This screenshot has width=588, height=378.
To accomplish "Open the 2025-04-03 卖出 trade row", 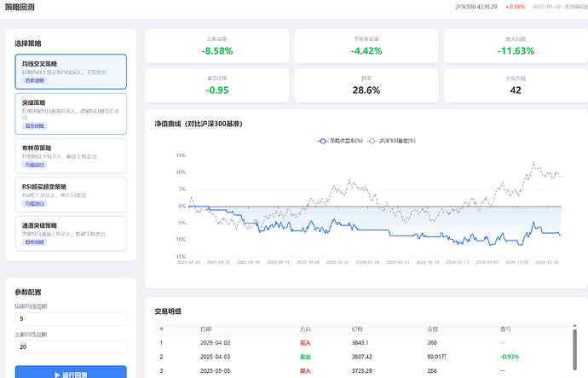I will [x=363, y=357].
